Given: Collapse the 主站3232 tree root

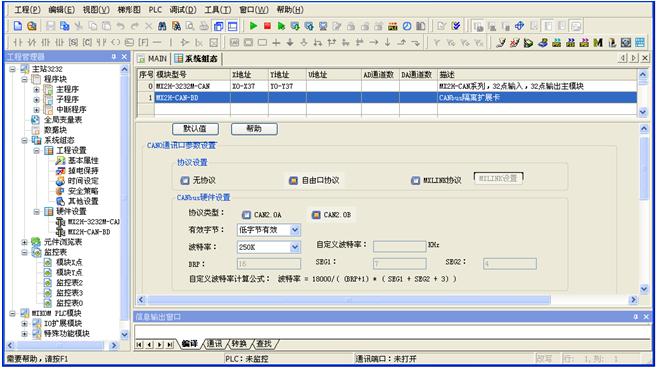Looking at the screenshot, I should click(x=12, y=69).
